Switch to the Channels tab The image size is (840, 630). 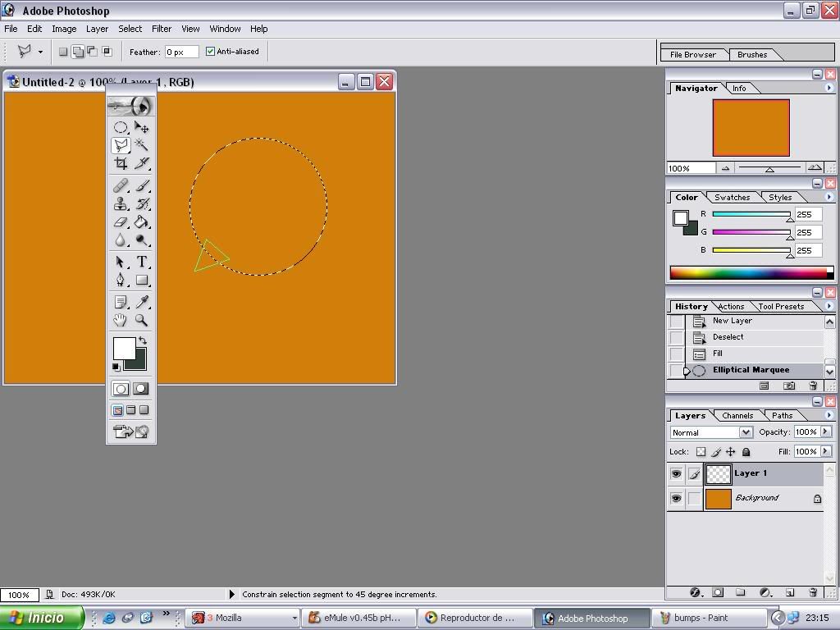click(737, 416)
